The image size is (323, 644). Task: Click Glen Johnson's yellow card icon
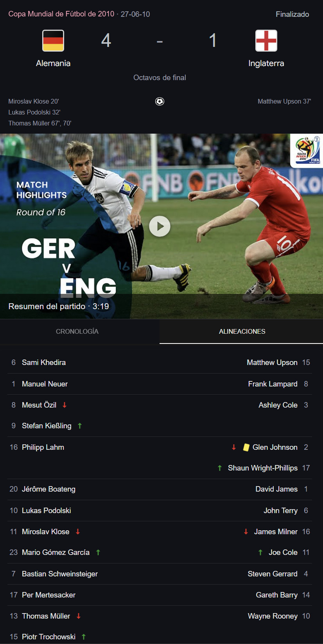pos(246,447)
